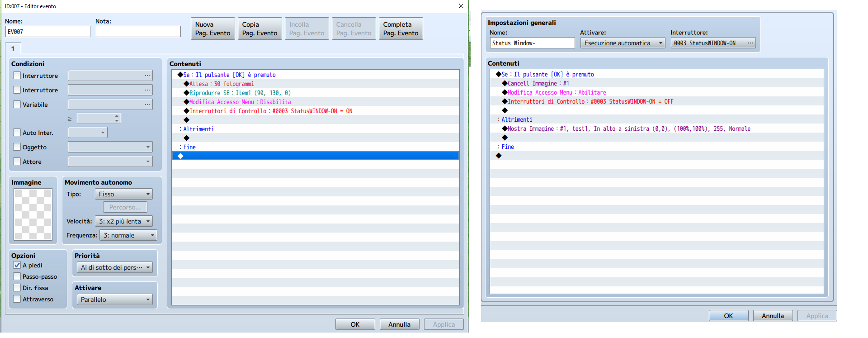
Task: Click Annulla in the Editor evento window
Action: point(400,324)
